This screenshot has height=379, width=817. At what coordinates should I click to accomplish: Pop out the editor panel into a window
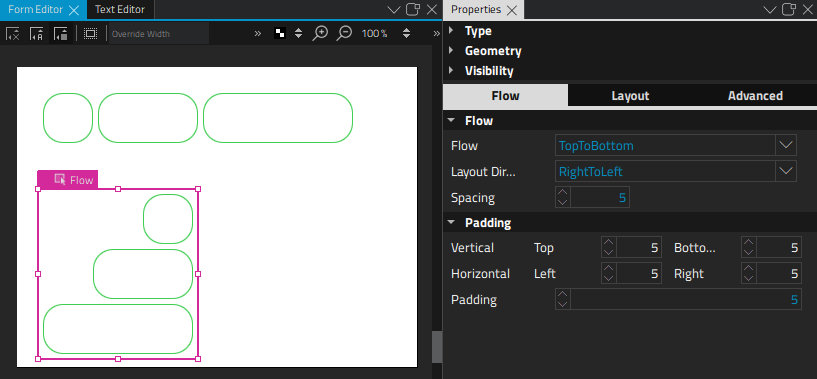coord(413,9)
